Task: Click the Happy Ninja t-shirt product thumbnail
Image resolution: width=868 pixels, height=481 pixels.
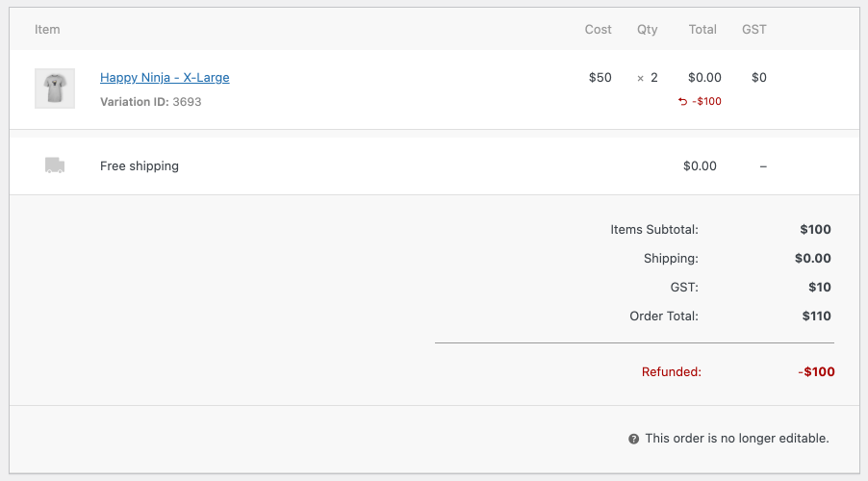Action: 55,89
